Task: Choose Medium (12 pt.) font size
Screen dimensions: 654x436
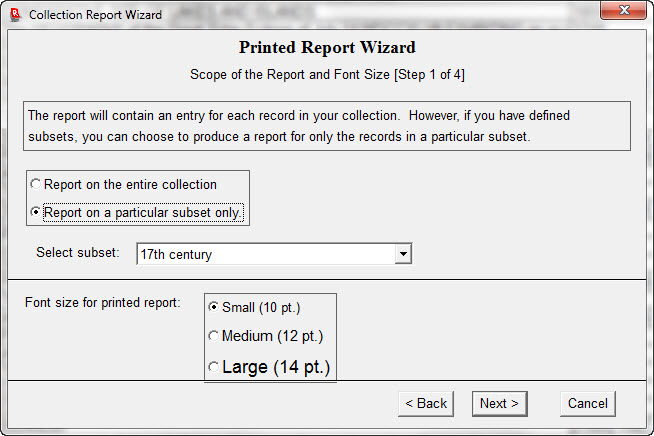Action: pyautogui.click(x=213, y=336)
